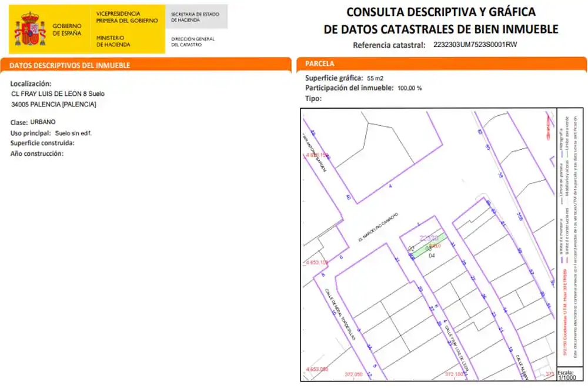Screen dimensions: 588x392
Task: Click the Participación del inmueble 100,00 % value
Action: pyautogui.click(x=409, y=88)
